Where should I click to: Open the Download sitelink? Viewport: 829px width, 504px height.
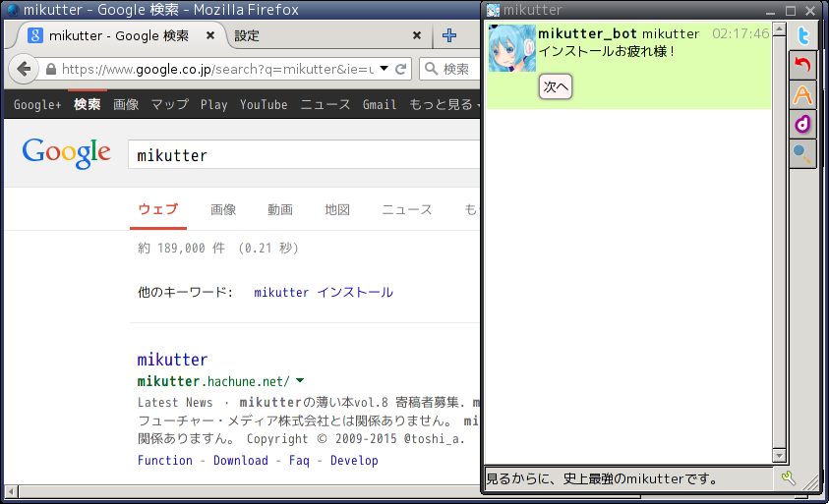(241, 460)
